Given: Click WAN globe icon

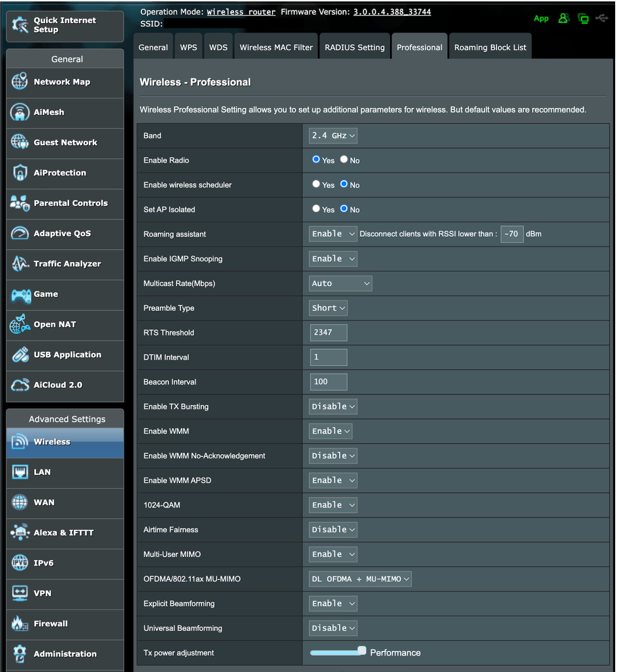Looking at the screenshot, I should 20,502.
